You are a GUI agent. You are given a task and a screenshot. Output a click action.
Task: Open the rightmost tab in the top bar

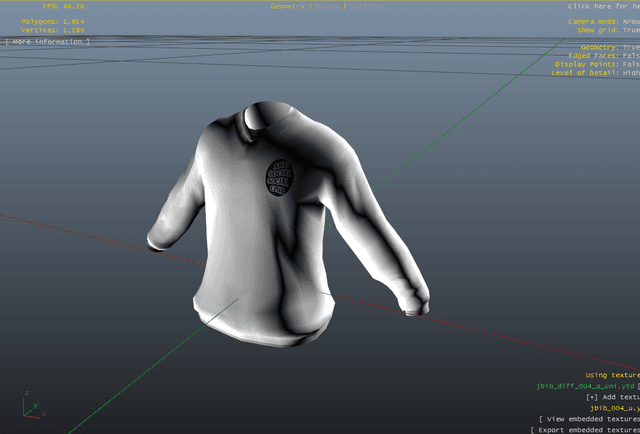click(366, 6)
